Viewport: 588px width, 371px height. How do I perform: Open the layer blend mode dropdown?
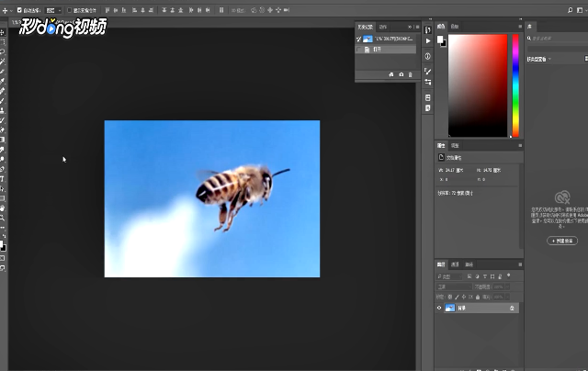pos(454,287)
